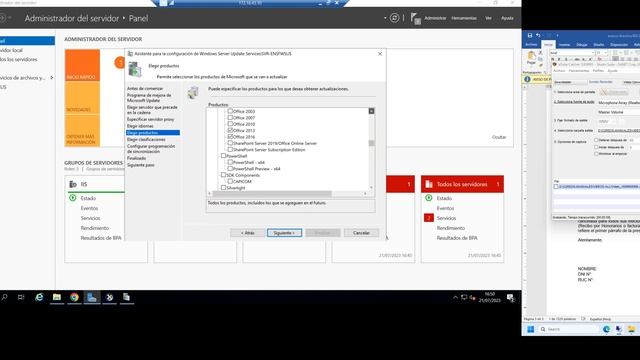
Task: Select step Programa de mejora de Microsoft Update
Action: coord(149,98)
